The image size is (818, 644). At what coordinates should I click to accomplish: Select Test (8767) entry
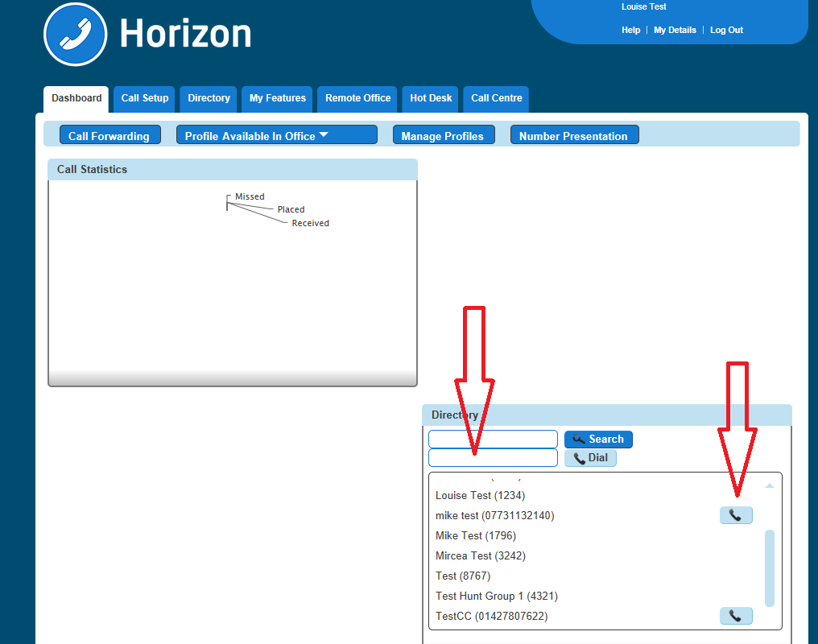coord(463,576)
